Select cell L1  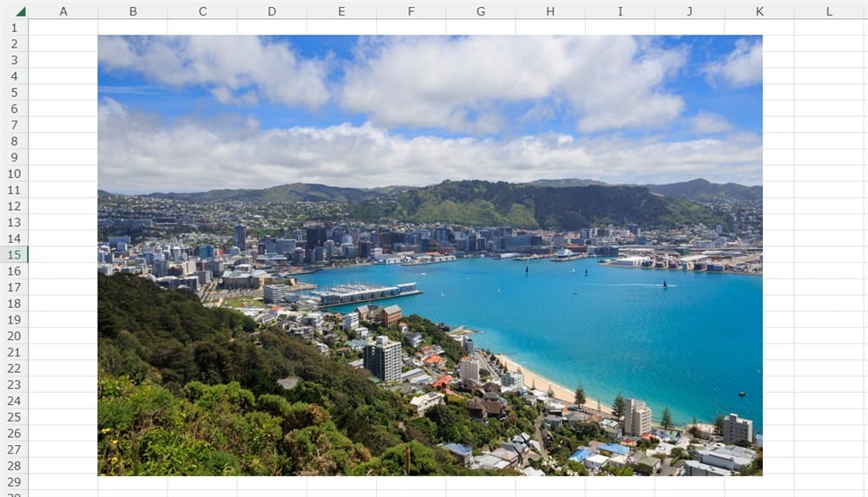point(829,27)
